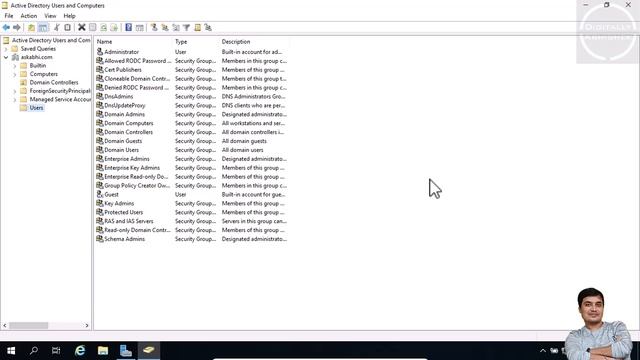This screenshot has width=640, height=360.
Task: Collapse the askabhi.com domain node
Action: click(x=6, y=58)
